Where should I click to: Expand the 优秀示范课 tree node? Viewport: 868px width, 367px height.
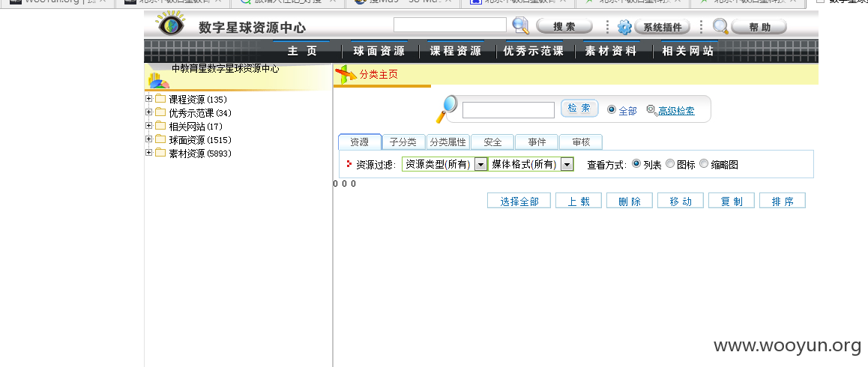tap(148, 112)
